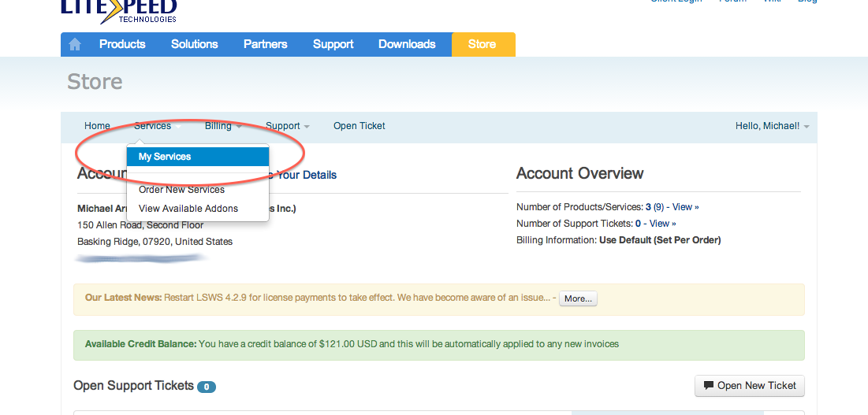Image resolution: width=868 pixels, height=415 pixels.
Task: Open the Hello, Michael! user menu
Action: (x=773, y=126)
